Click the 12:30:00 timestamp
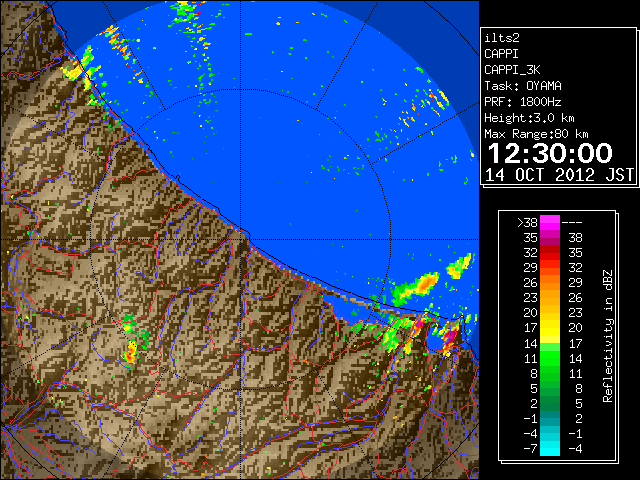The image size is (640, 480). point(550,153)
